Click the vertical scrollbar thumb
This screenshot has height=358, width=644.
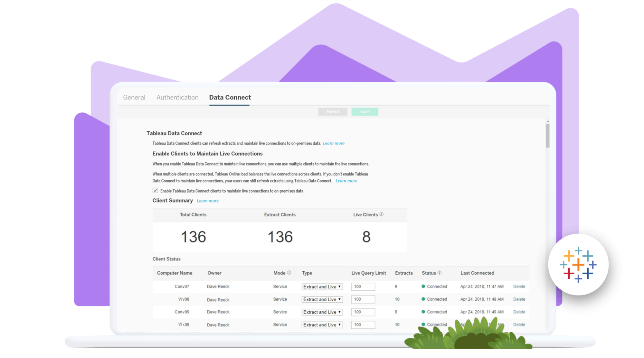[548, 136]
